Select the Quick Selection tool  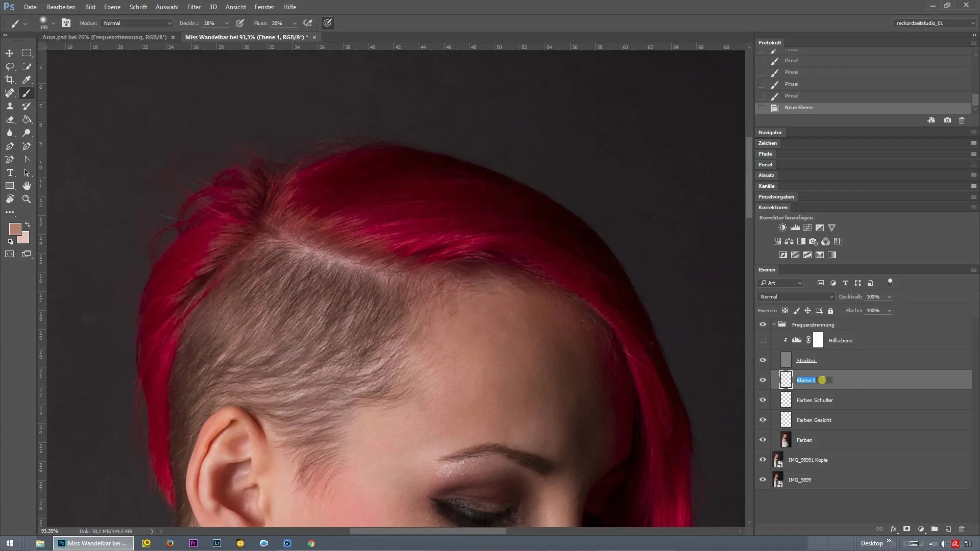click(27, 66)
